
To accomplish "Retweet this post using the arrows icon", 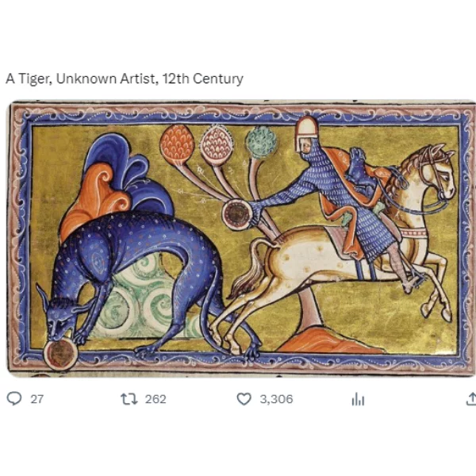I will pos(129,399).
